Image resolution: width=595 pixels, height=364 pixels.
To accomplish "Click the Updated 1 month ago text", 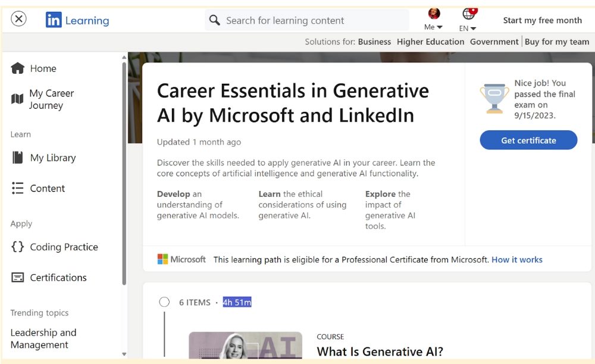I will (x=199, y=142).
